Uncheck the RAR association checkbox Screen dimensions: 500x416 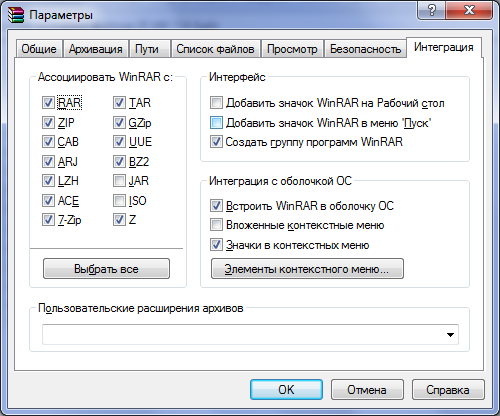coord(48,103)
